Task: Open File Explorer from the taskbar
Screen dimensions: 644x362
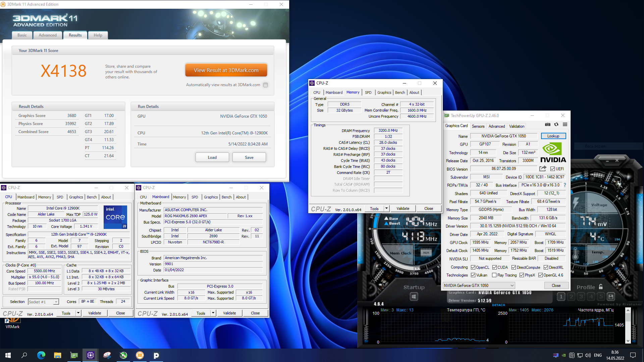Action: point(58,355)
